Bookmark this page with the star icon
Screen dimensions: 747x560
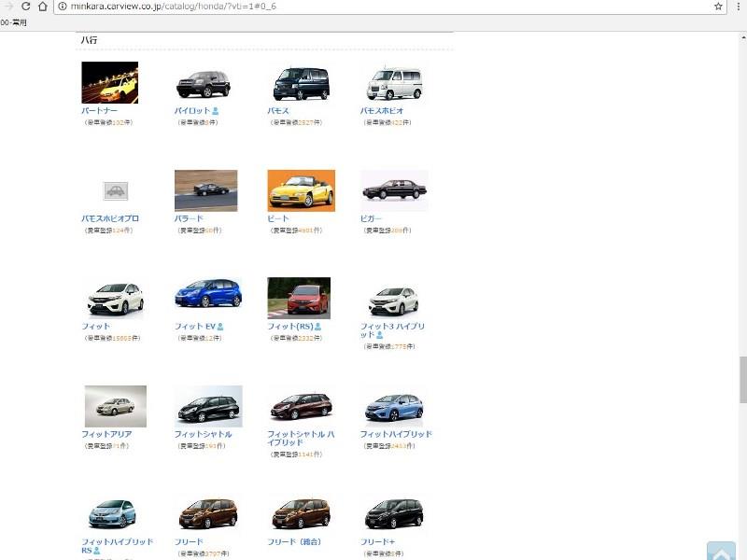pos(718,7)
